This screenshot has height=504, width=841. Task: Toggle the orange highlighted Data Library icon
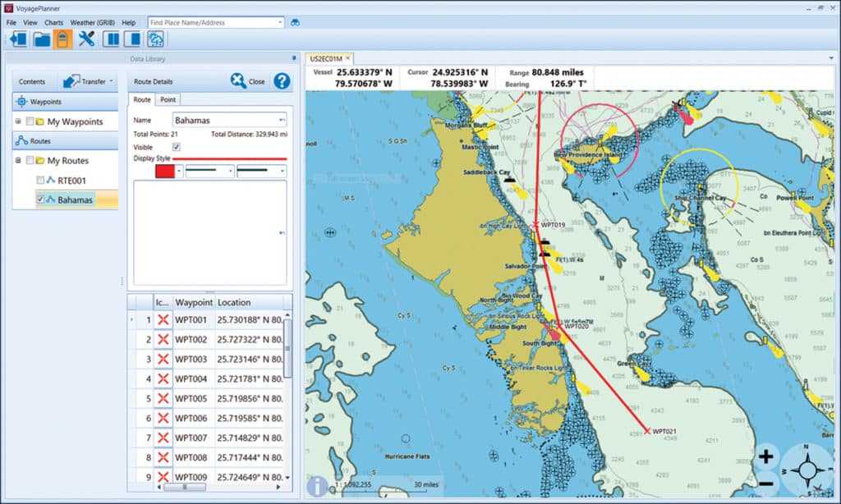tap(62, 39)
